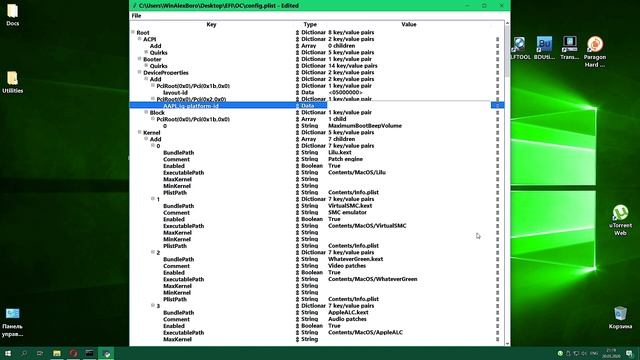Open the Utilities desktop folder
The height and width of the screenshot is (360, 640).
(x=13, y=82)
